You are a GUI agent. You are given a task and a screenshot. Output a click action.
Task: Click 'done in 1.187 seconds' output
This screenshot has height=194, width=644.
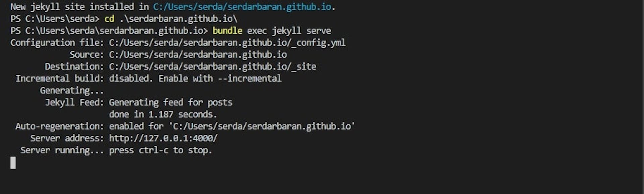[x=163, y=114]
